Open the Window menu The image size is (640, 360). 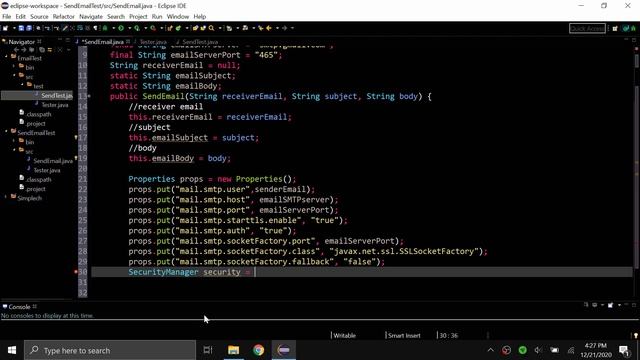click(x=178, y=17)
